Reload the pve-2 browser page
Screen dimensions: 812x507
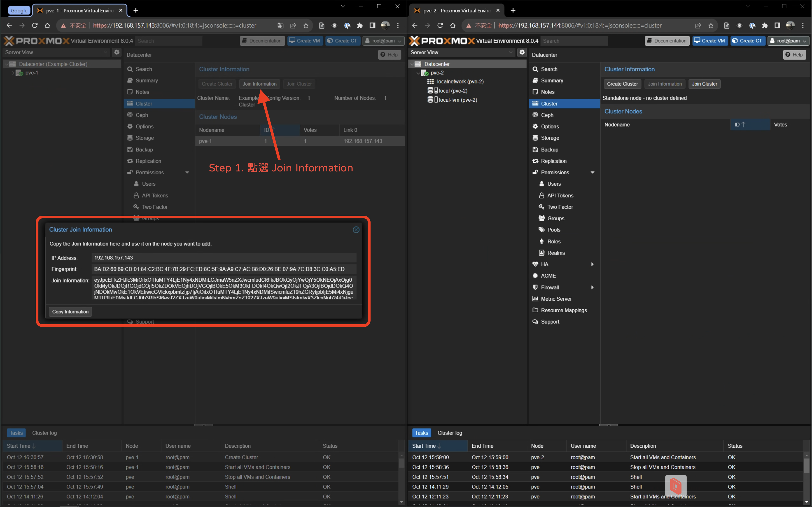(440, 25)
